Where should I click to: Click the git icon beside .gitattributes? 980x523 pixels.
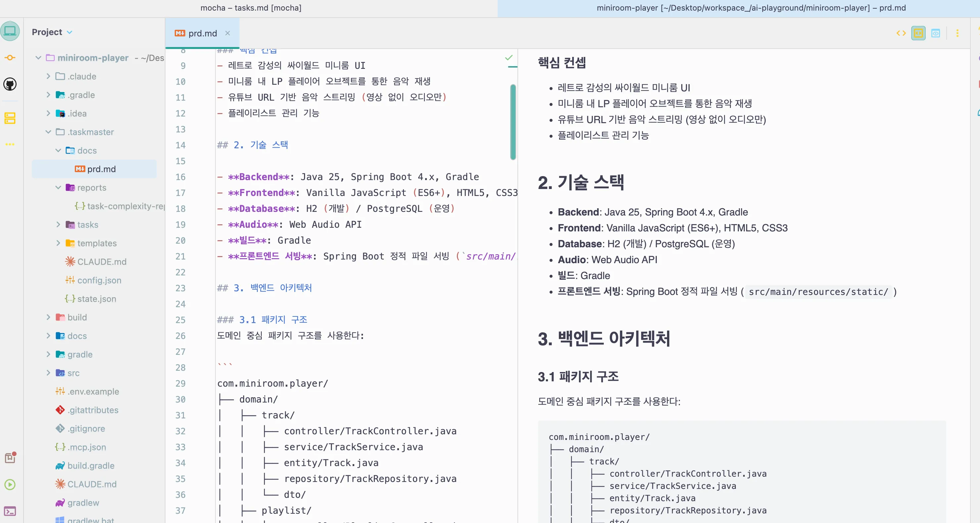pyautogui.click(x=60, y=410)
